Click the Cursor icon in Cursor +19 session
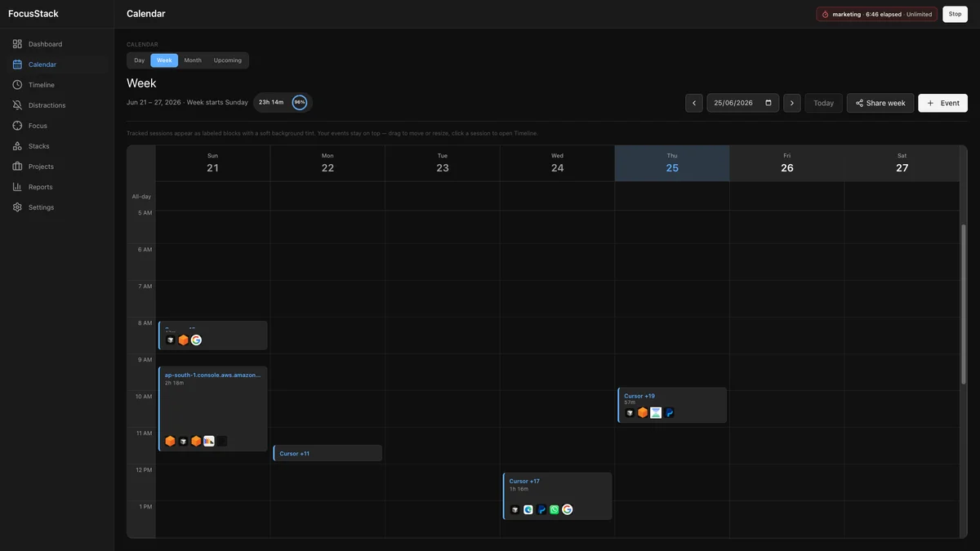Image resolution: width=980 pixels, height=551 pixels. pos(630,412)
